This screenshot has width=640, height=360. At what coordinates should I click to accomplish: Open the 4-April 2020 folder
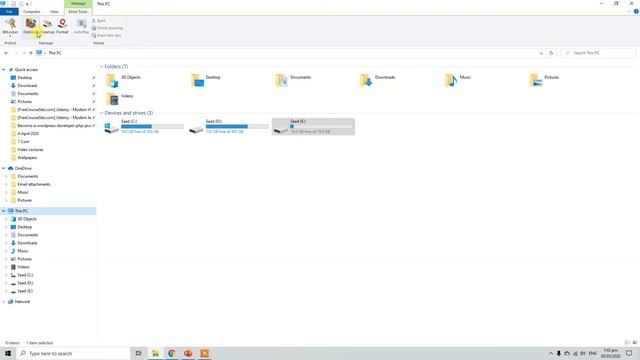click(x=28, y=133)
